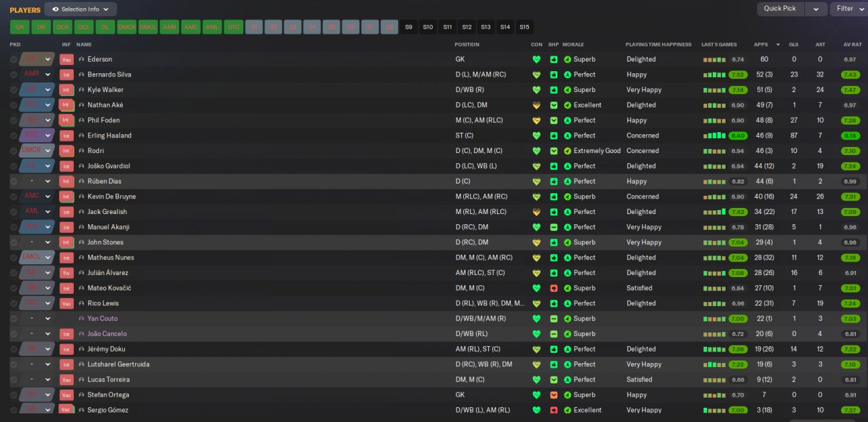Screen dimensions: 868x422
Task: Click Sergio Gómez's Vac info badge
Action: tap(66, 410)
